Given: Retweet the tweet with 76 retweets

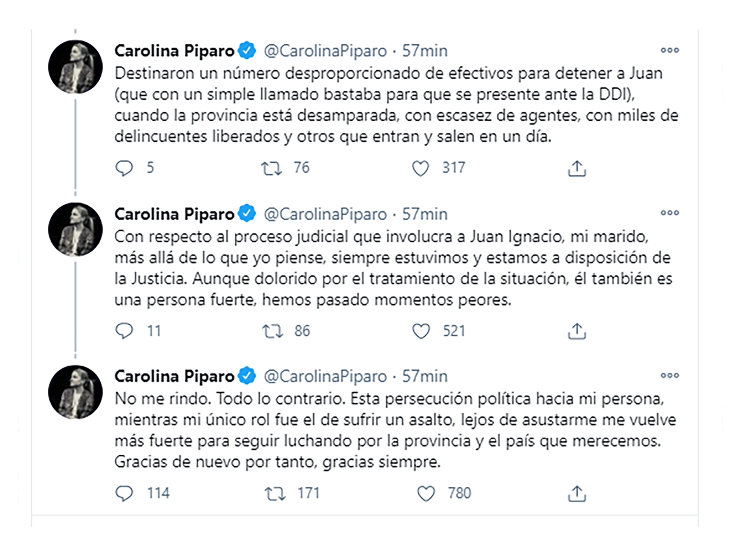Looking at the screenshot, I should tap(271, 169).
